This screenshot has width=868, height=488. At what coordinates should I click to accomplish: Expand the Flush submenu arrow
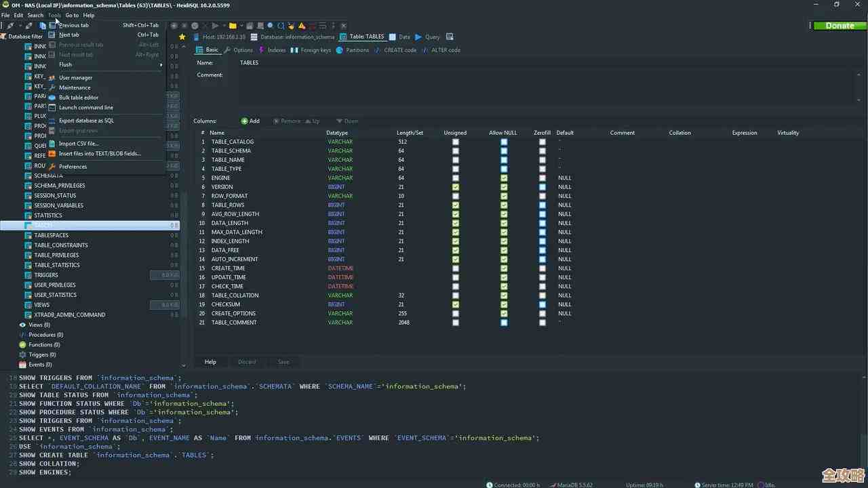tap(161, 65)
